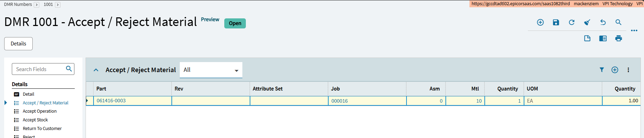The width and height of the screenshot is (644, 138).
Task: Open the toolbar overflow ellipsis menu
Action: [634, 31]
